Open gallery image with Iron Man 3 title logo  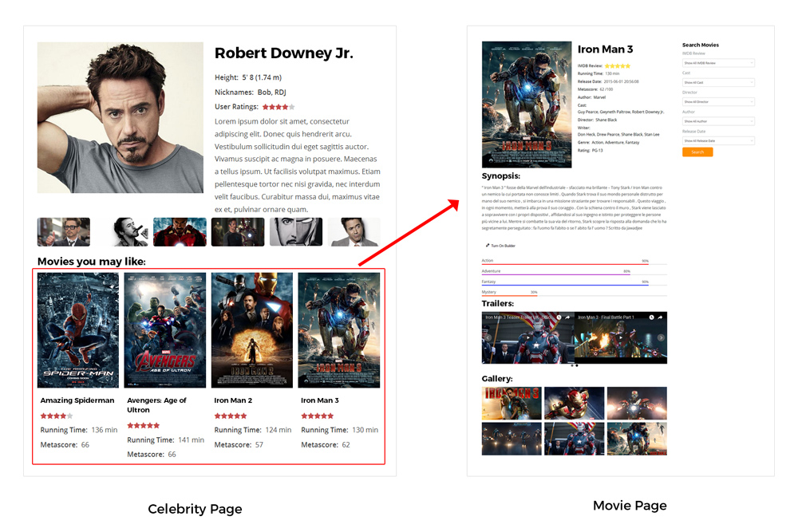point(512,403)
